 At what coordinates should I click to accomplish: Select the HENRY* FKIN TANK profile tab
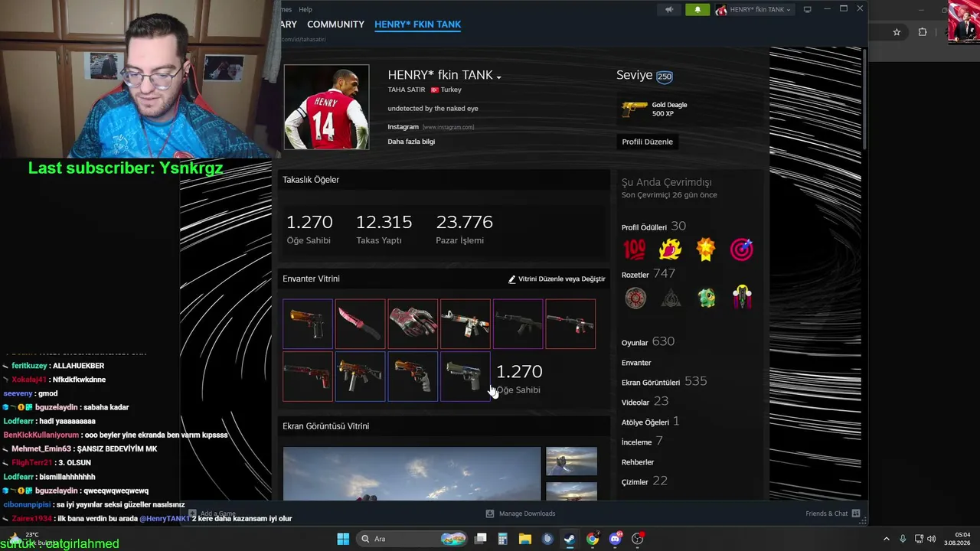point(417,24)
